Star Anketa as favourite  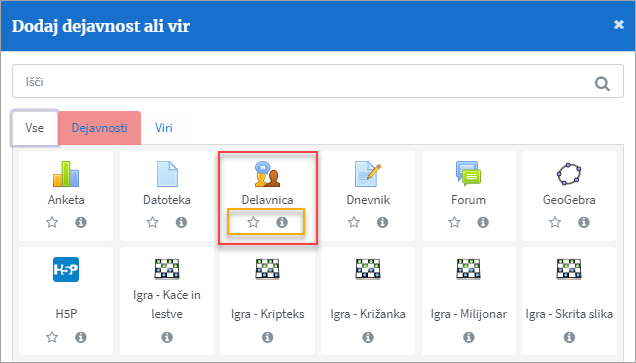52,222
